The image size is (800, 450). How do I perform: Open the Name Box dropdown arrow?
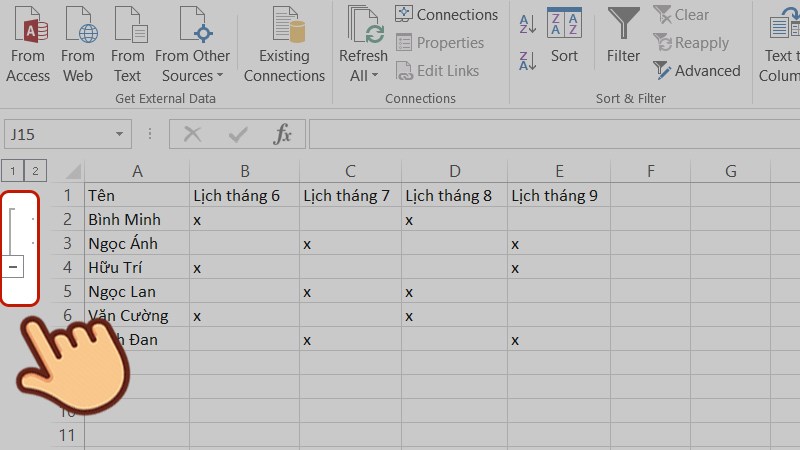point(119,134)
